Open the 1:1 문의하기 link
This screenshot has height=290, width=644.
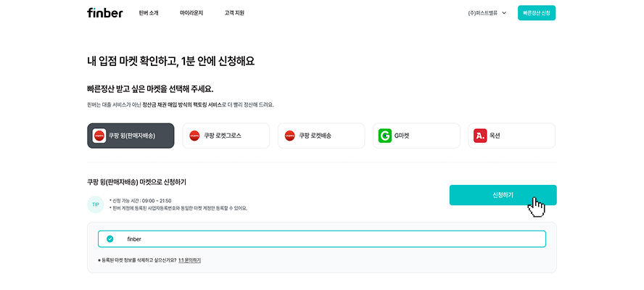(190, 260)
